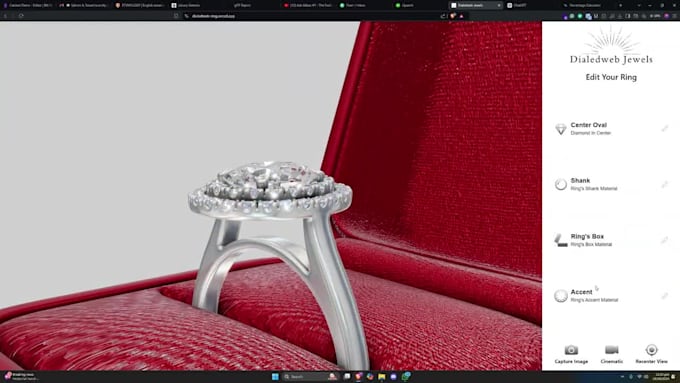Switch to the Percentage Calculator browser tab
680x383 pixels.
pos(585,5)
